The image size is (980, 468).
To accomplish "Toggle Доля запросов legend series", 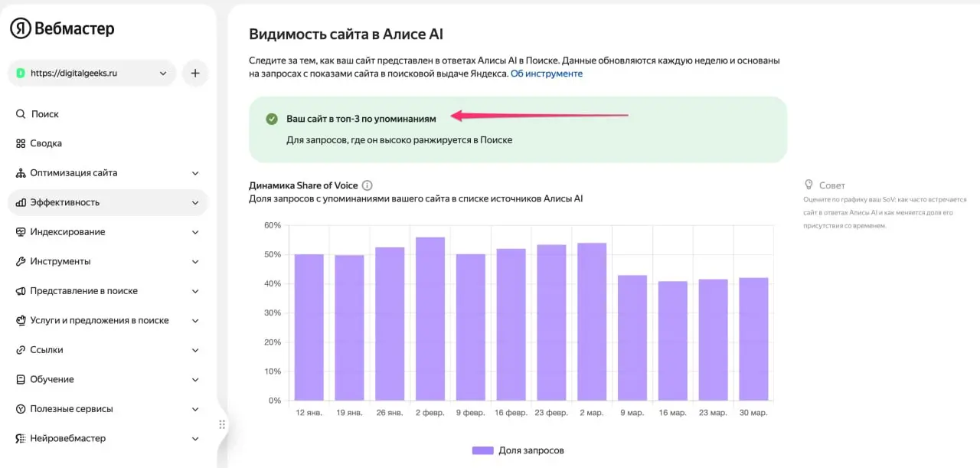I will [x=518, y=450].
